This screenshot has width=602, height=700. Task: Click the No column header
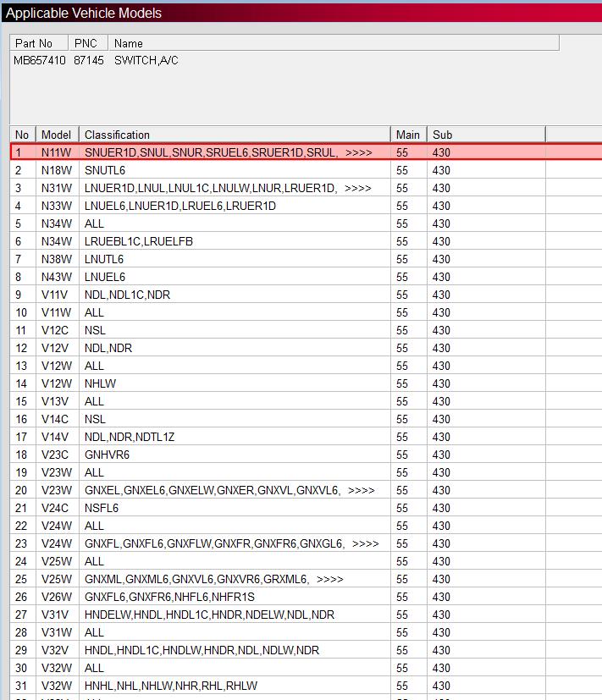[x=23, y=135]
